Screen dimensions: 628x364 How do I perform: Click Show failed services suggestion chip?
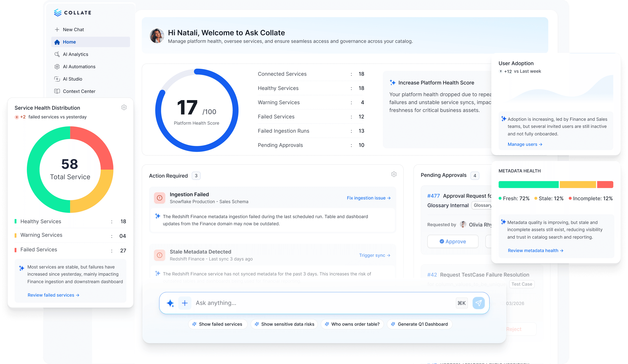218,324
